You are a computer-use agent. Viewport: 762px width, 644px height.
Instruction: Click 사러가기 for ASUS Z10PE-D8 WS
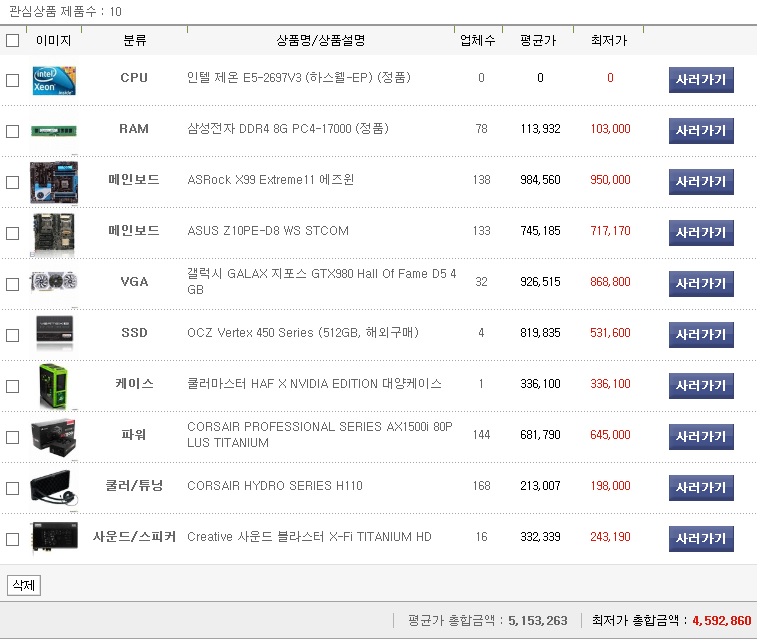(x=701, y=233)
